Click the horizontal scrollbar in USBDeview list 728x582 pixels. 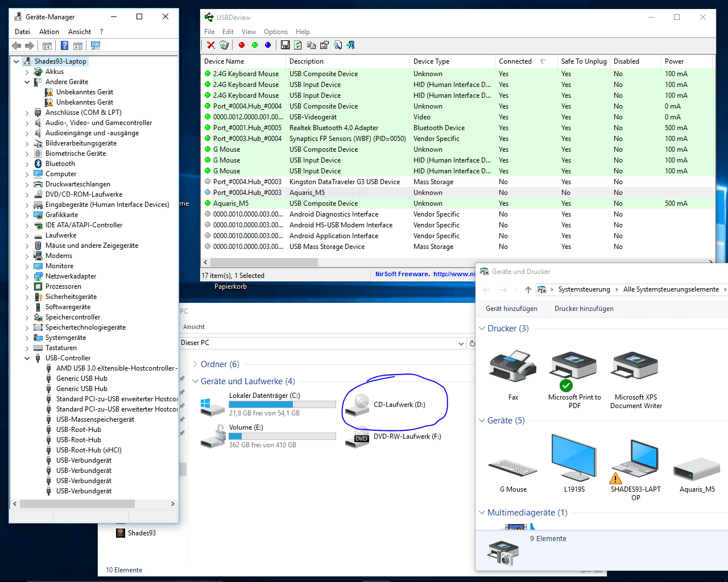(264, 263)
